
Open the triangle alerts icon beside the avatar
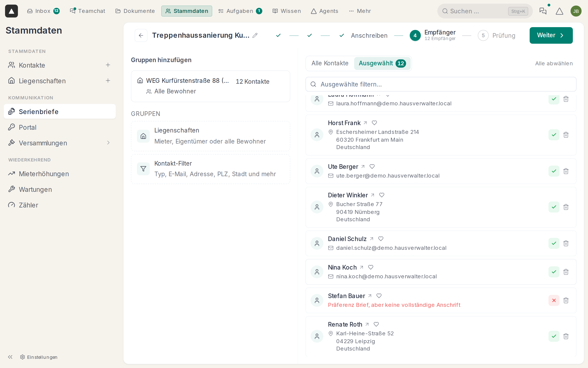pyautogui.click(x=559, y=11)
